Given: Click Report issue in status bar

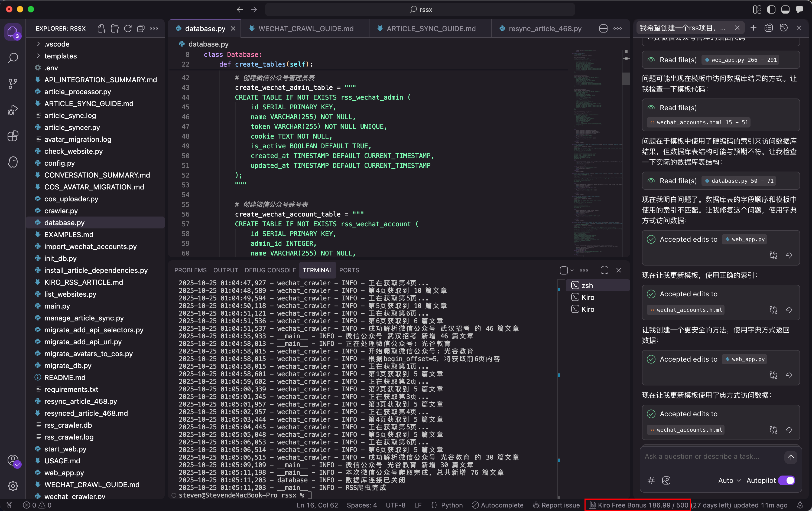Looking at the screenshot, I should click(x=556, y=505).
